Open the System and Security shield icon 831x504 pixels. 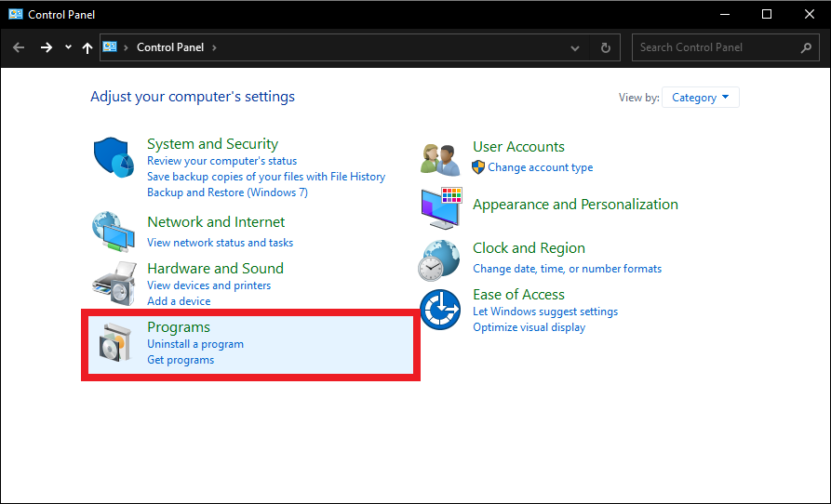click(114, 158)
